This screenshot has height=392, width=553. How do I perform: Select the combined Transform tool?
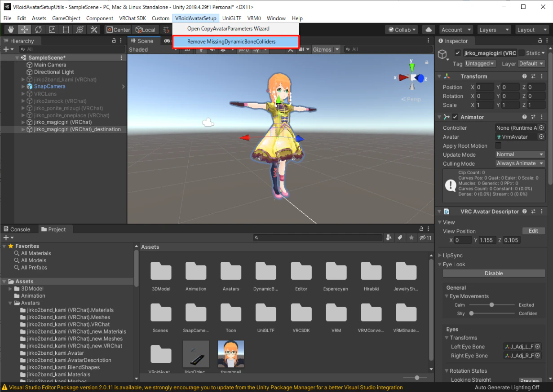click(80, 30)
